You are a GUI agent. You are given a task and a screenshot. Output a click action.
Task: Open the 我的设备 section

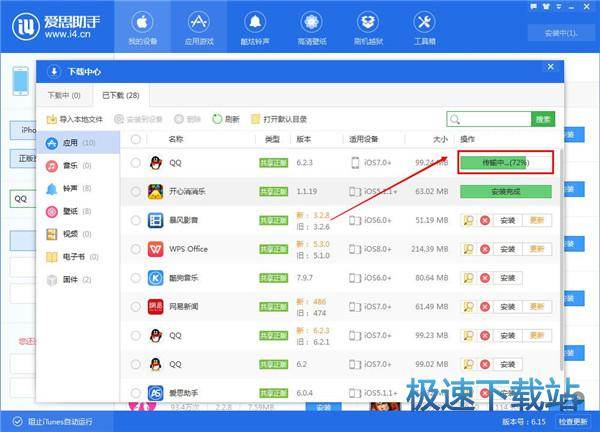142,28
